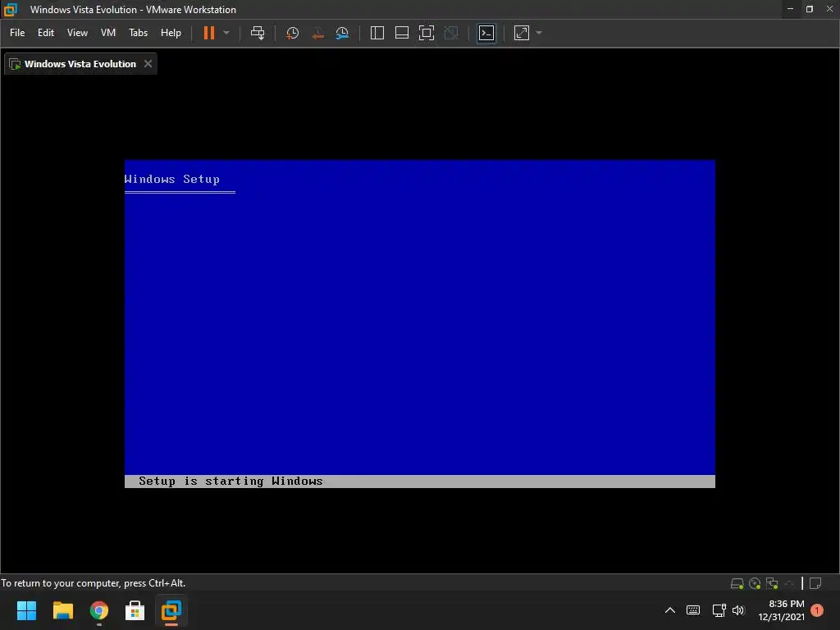The height and width of the screenshot is (630, 840).
Task: Open the VM menu
Action: click(108, 33)
